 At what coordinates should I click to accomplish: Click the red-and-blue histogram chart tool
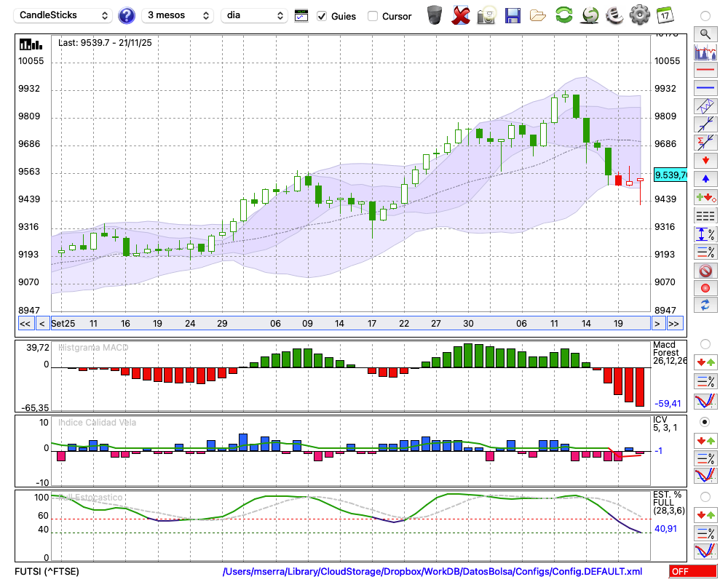(705, 52)
